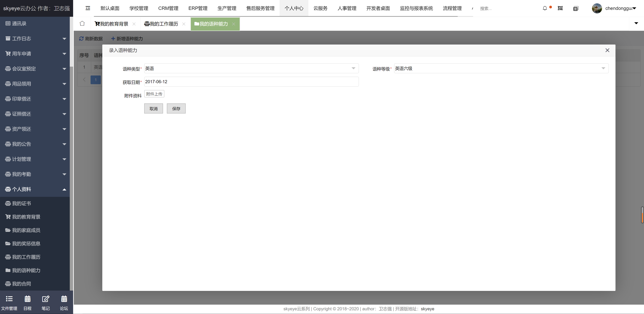644x314 pixels.
Task: Expand the 语种等级 dropdown selector
Action: (x=603, y=68)
